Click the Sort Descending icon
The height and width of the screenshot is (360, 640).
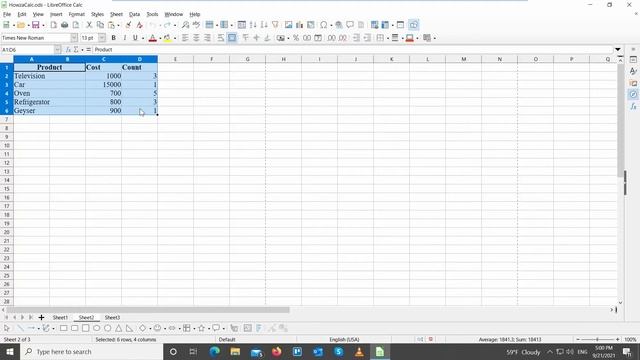point(264,25)
